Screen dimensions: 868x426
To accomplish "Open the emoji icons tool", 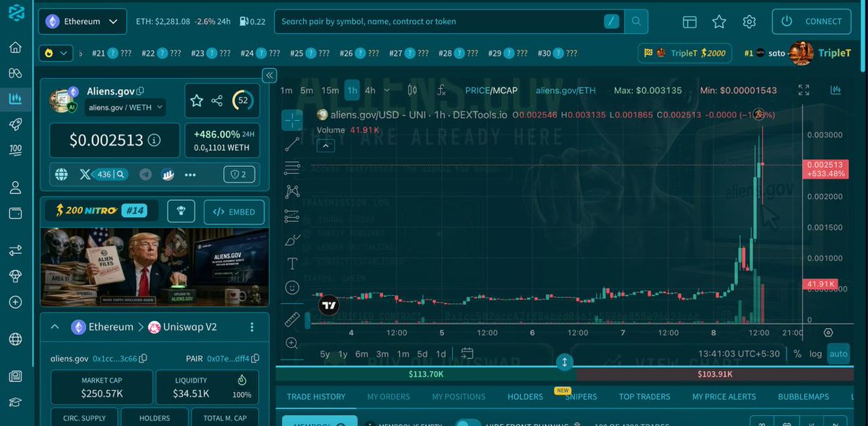I will click(x=292, y=287).
